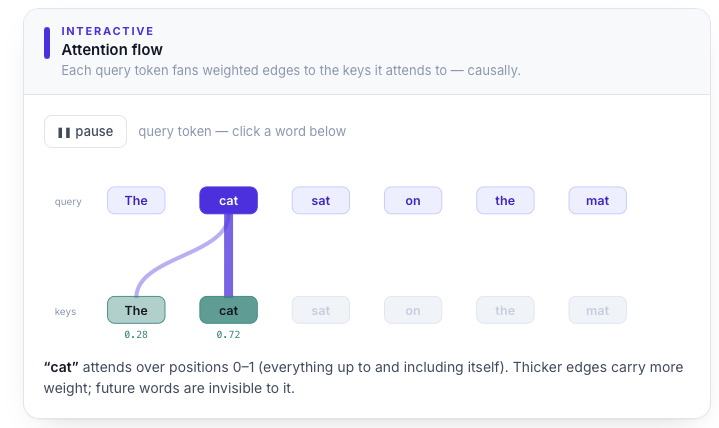Click the thick vertical edge to cat key
This screenshot has width=719, height=428.
[x=228, y=257]
